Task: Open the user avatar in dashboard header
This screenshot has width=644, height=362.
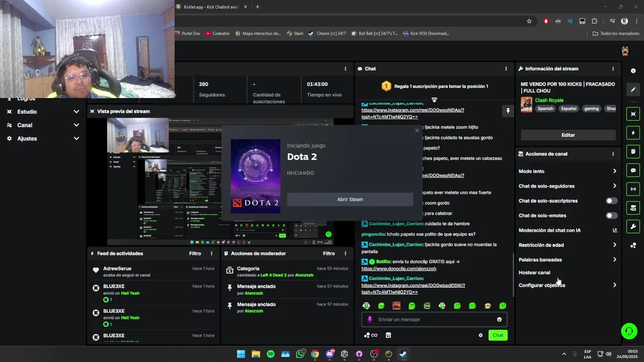Action: tap(625, 51)
